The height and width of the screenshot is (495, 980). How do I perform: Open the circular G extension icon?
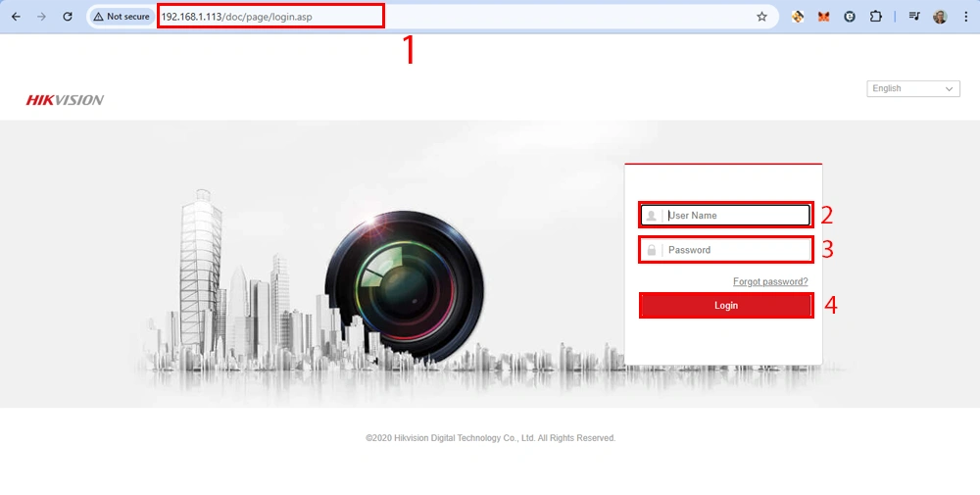850,17
